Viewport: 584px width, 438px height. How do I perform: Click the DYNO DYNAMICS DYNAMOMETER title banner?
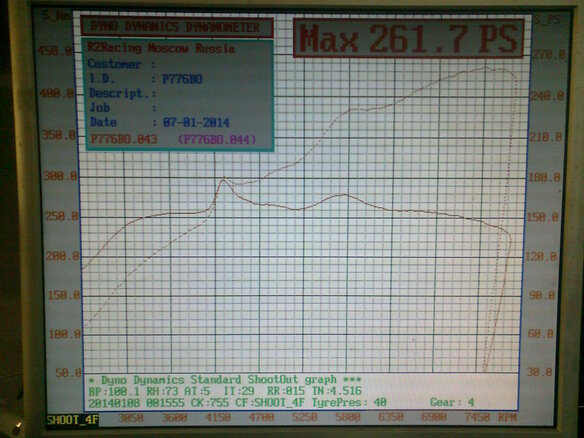point(177,27)
